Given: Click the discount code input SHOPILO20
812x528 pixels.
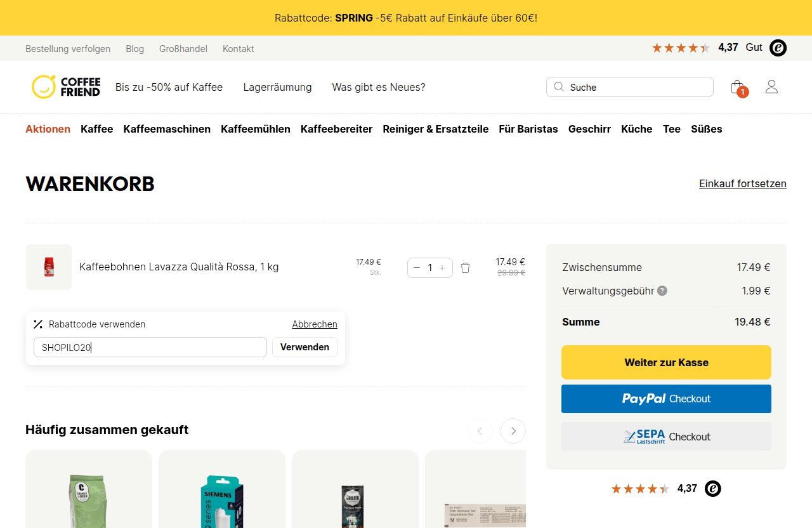Looking at the screenshot, I should [x=150, y=347].
